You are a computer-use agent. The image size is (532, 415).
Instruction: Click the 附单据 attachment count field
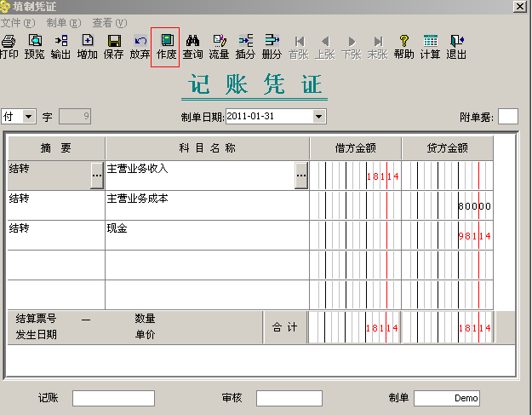click(x=508, y=117)
